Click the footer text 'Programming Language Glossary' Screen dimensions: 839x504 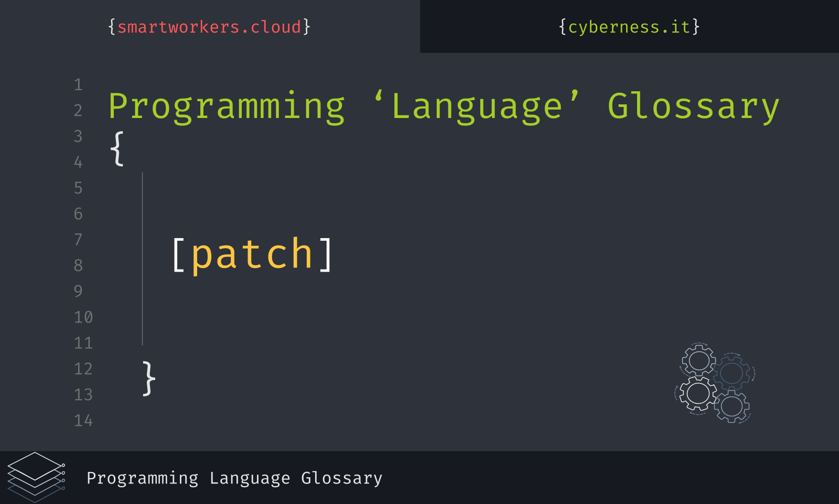234,478
